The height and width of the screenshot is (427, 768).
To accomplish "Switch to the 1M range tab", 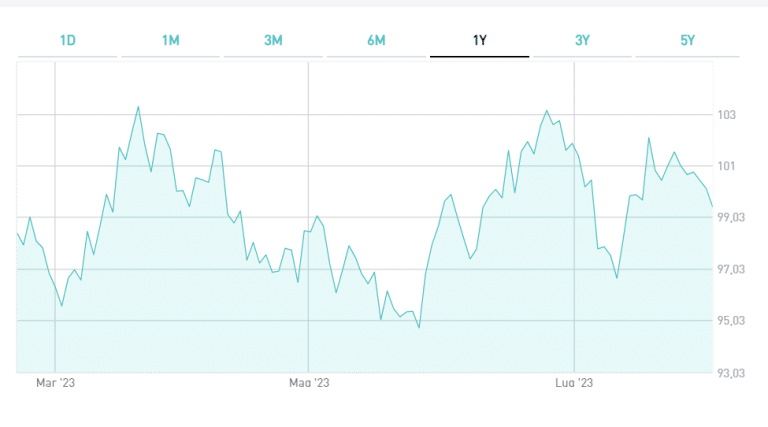I will pyautogui.click(x=170, y=40).
